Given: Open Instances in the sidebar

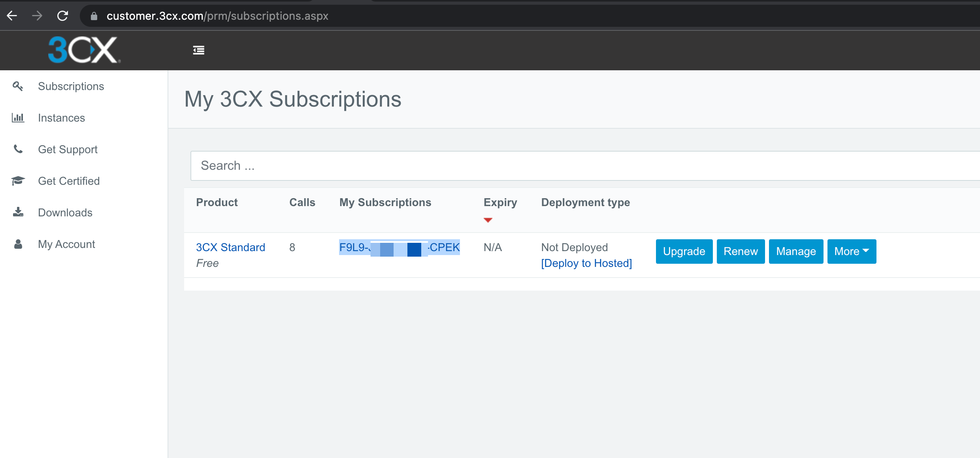Looking at the screenshot, I should [x=61, y=118].
